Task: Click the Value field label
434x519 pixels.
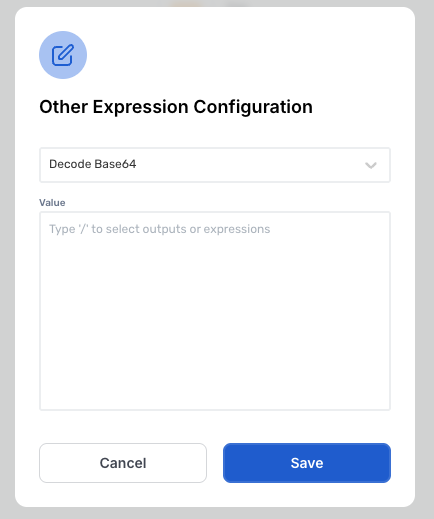Action: pos(52,203)
